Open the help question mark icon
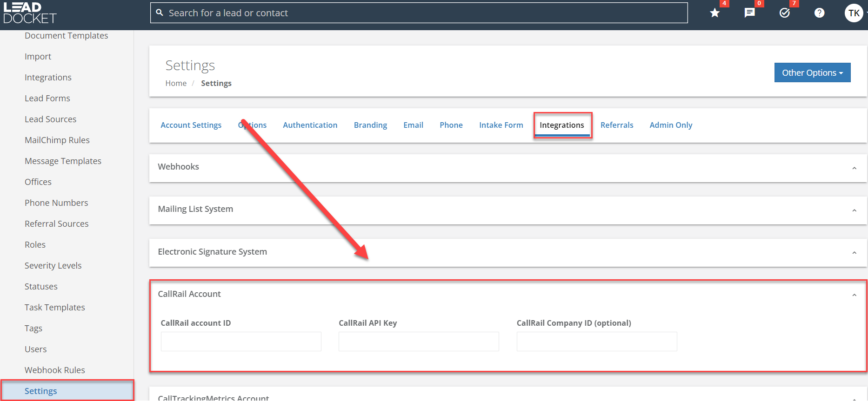The height and width of the screenshot is (401, 868). [x=820, y=13]
